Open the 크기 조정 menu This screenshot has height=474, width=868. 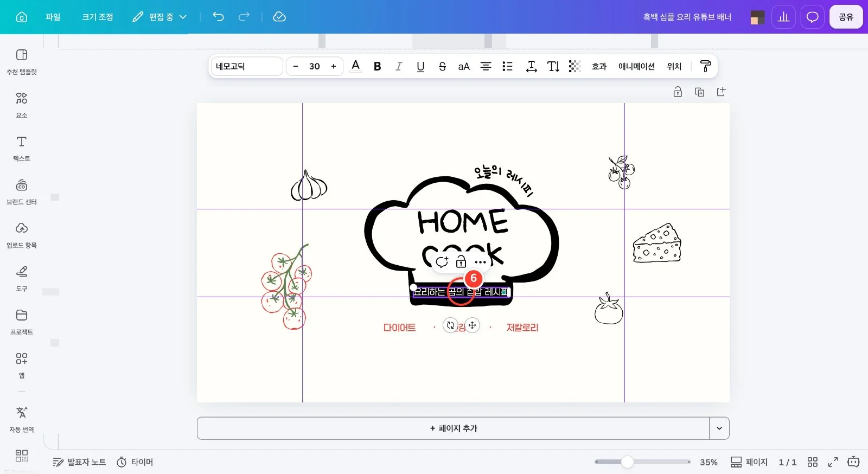[98, 17]
